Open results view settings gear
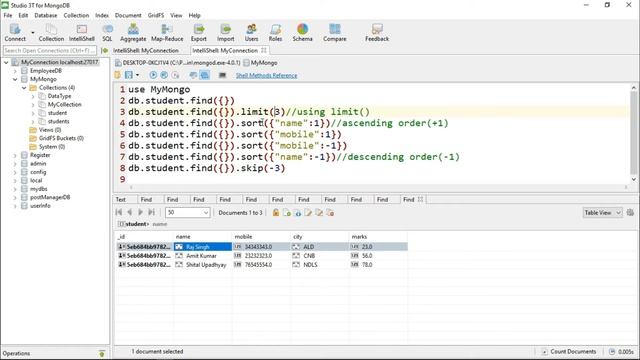This screenshot has width=640, height=360. coord(630,213)
